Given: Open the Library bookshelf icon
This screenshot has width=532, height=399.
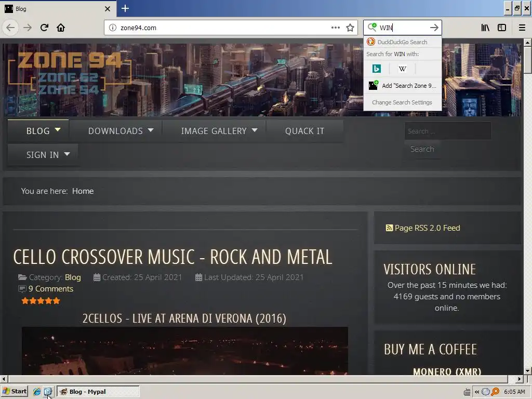Looking at the screenshot, I should 485,28.
